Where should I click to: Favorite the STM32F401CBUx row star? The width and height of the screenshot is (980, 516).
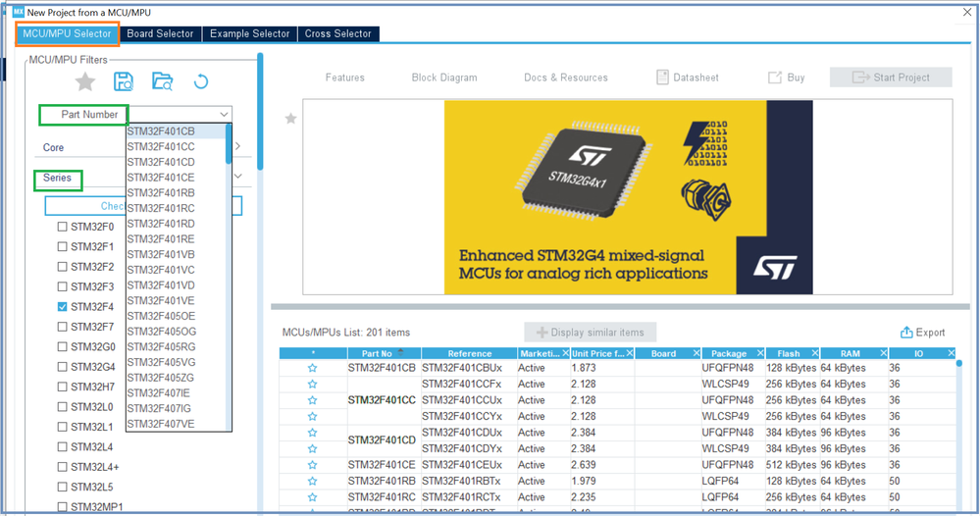pos(313,368)
